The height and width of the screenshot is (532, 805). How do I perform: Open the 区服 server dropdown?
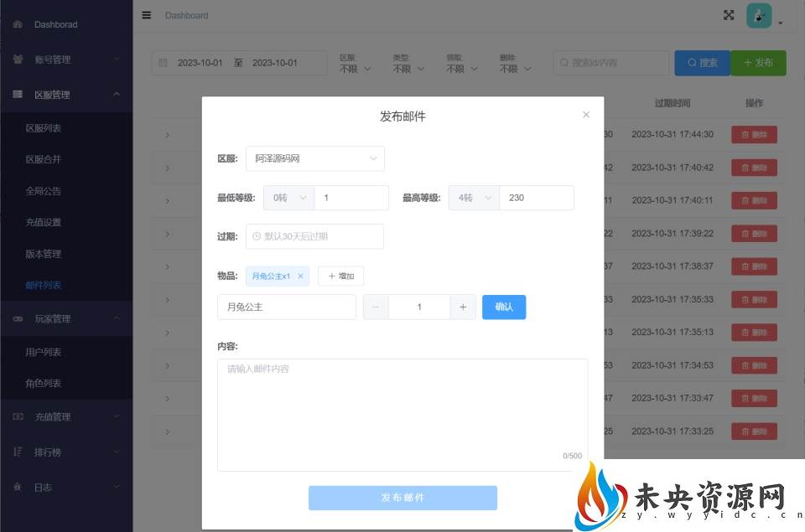(x=314, y=158)
